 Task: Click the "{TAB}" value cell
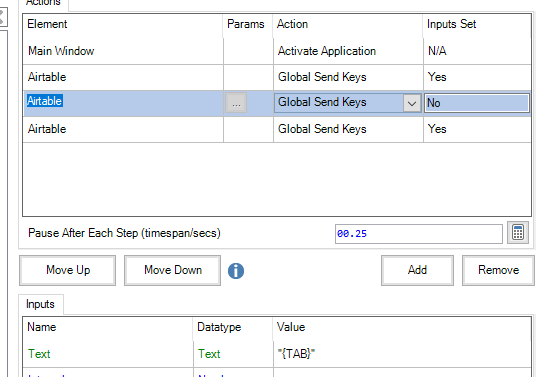point(402,354)
